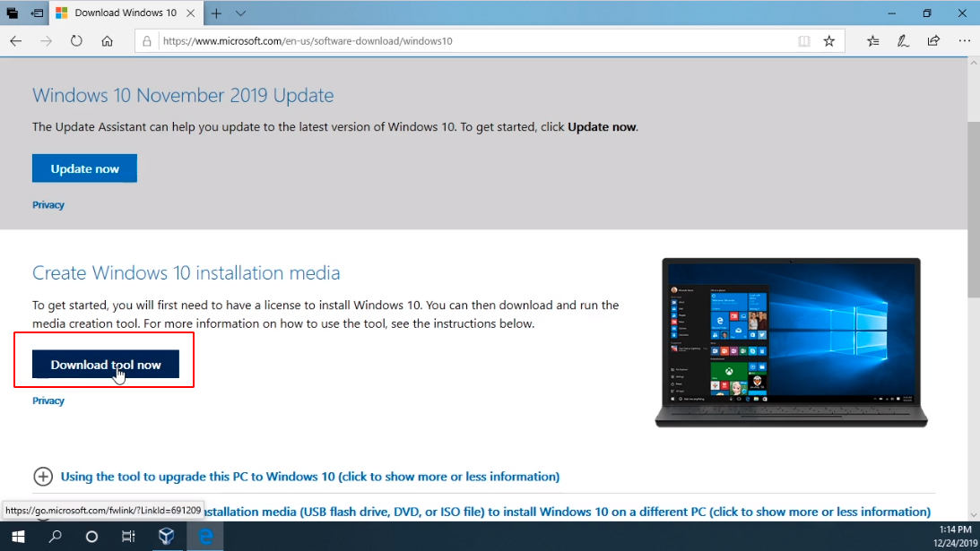980x551 pixels.
Task: Minimize the Edge browser window
Action: (892, 13)
